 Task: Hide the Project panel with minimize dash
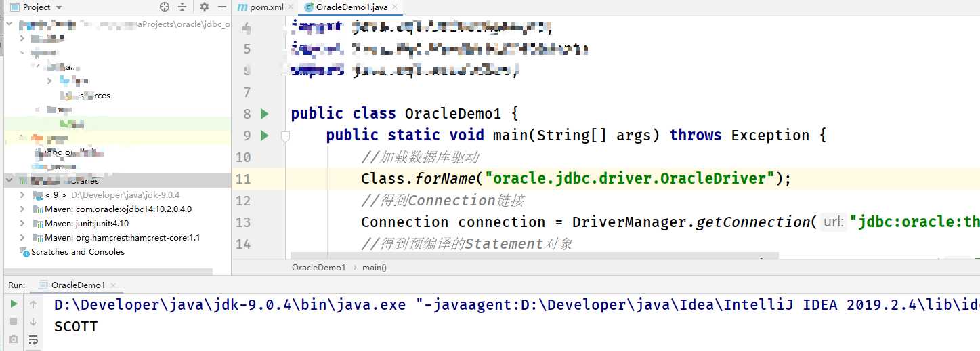point(223,7)
